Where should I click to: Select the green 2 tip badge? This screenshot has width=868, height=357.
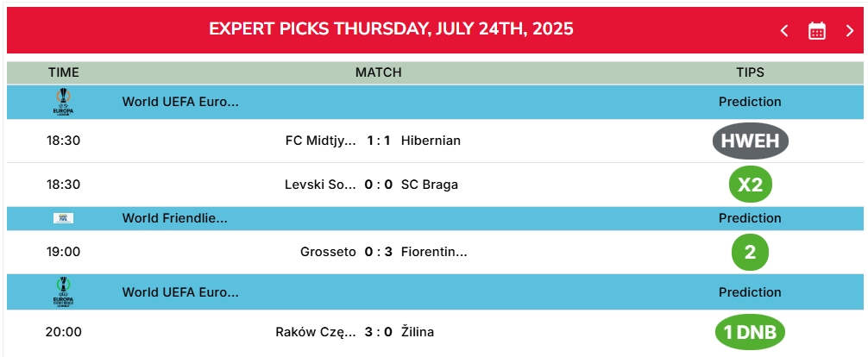pos(750,253)
